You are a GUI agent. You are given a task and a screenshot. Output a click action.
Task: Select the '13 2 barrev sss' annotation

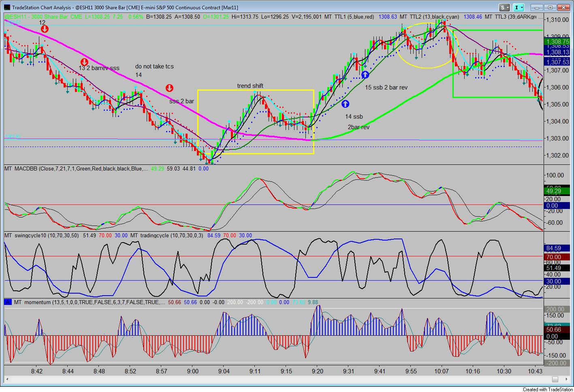(x=99, y=68)
